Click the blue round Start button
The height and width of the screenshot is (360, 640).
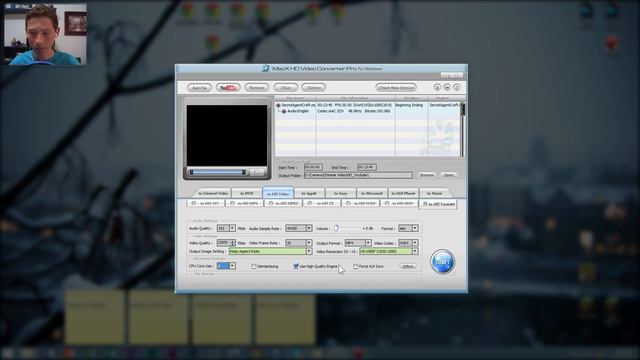point(442,262)
